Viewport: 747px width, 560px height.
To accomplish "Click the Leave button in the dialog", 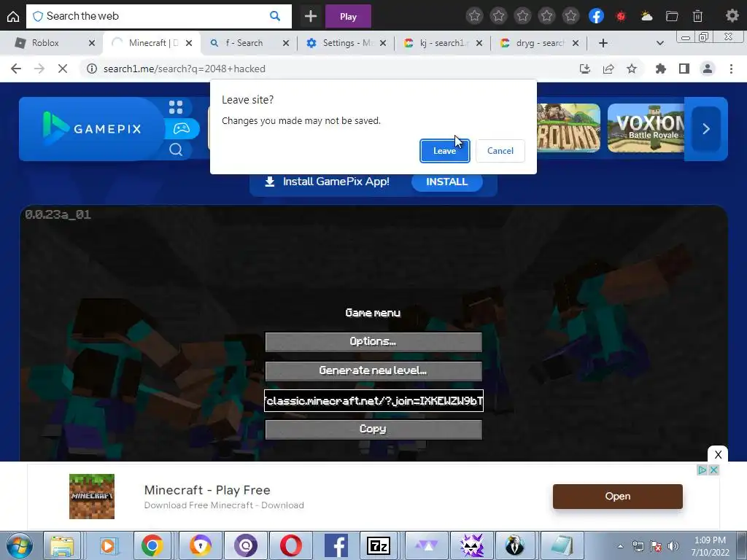I will (x=444, y=150).
